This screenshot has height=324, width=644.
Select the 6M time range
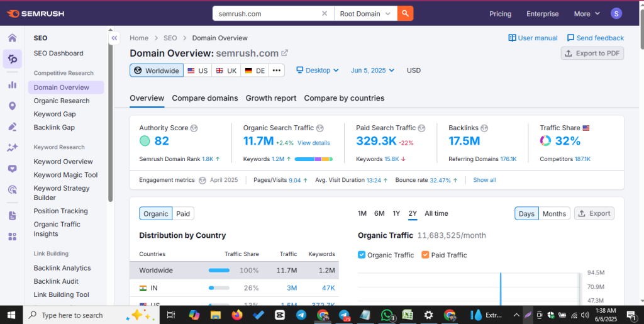pos(379,213)
